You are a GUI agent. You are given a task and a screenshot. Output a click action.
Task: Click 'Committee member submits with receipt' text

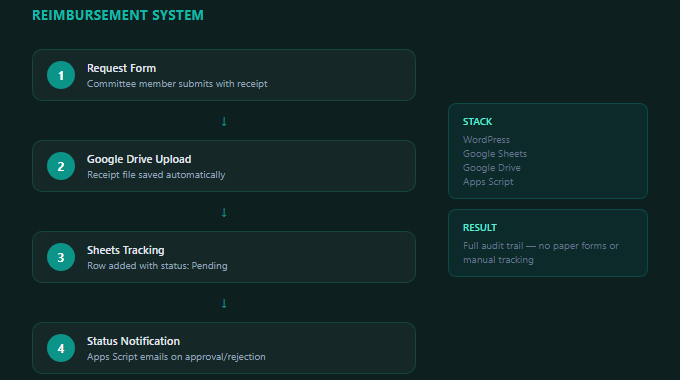(x=177, y=84)
